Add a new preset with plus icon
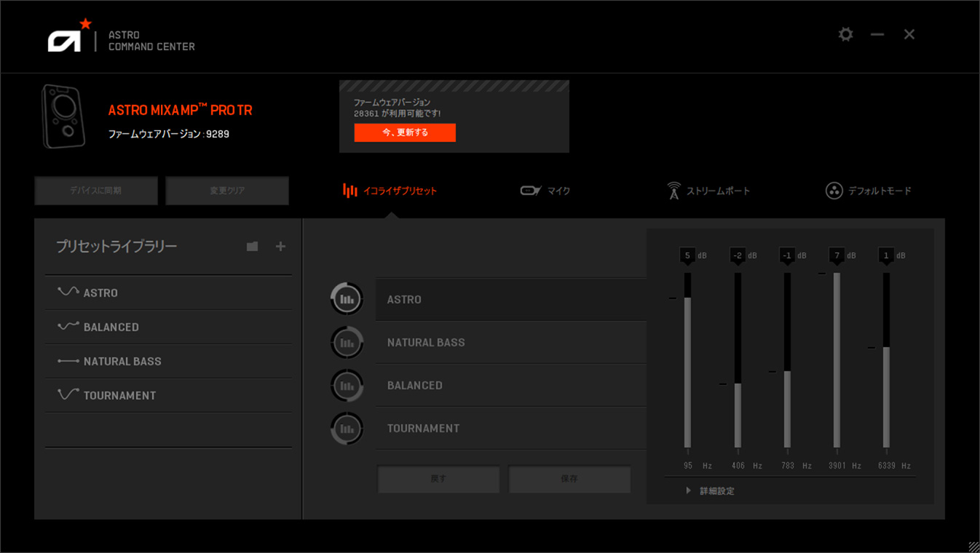The image size is (980, 553). [x=280, y=247]
